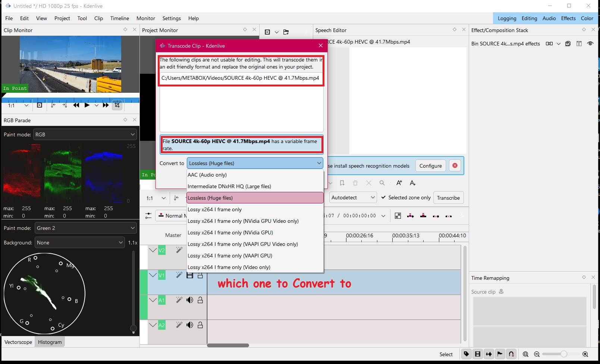
Task: Switch to the Vectorscope tab
Action: click(18, 342)
